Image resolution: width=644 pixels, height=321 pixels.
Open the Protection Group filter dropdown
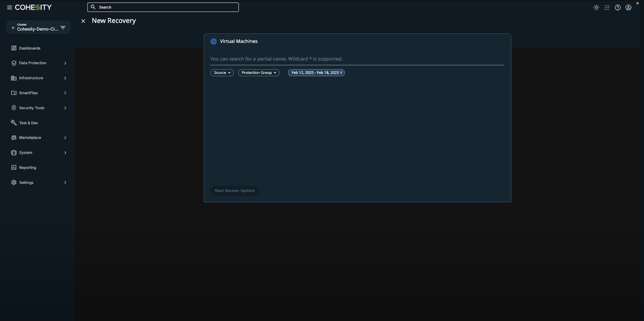[258, 73]
